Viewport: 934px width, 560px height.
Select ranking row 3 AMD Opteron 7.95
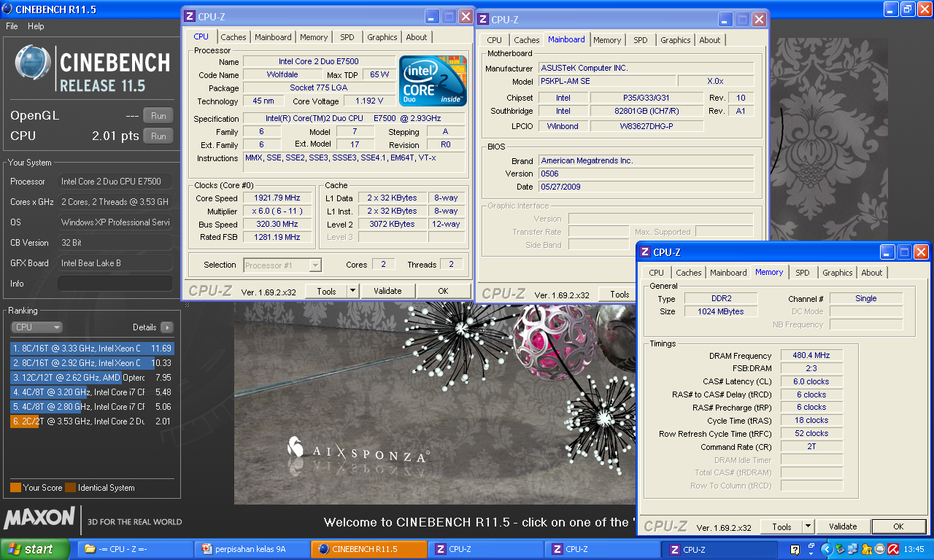(x=92, y=378)
